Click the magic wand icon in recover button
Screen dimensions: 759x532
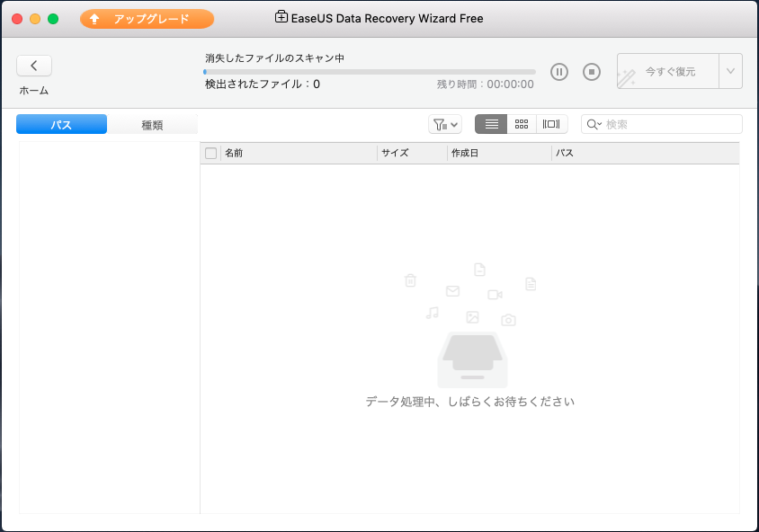pyautogui.click(x=626, y=77)
